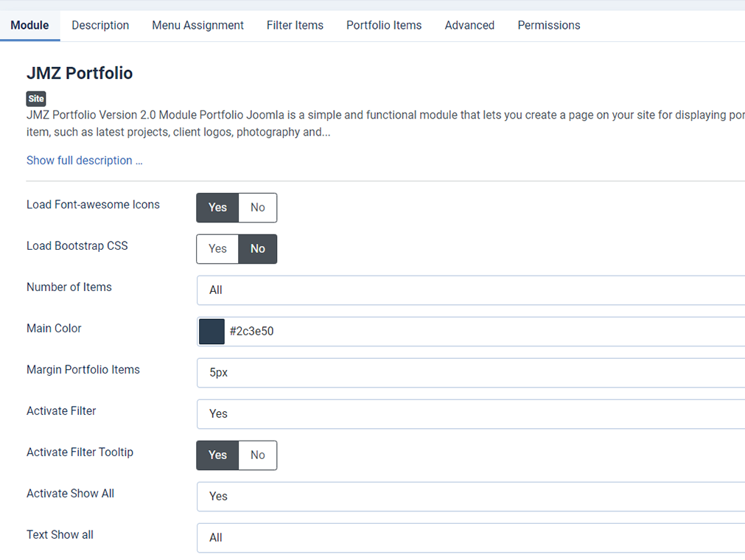Click the Activate Show All label
The height and width of the screenshot is (560, 745).
(70, 494)
